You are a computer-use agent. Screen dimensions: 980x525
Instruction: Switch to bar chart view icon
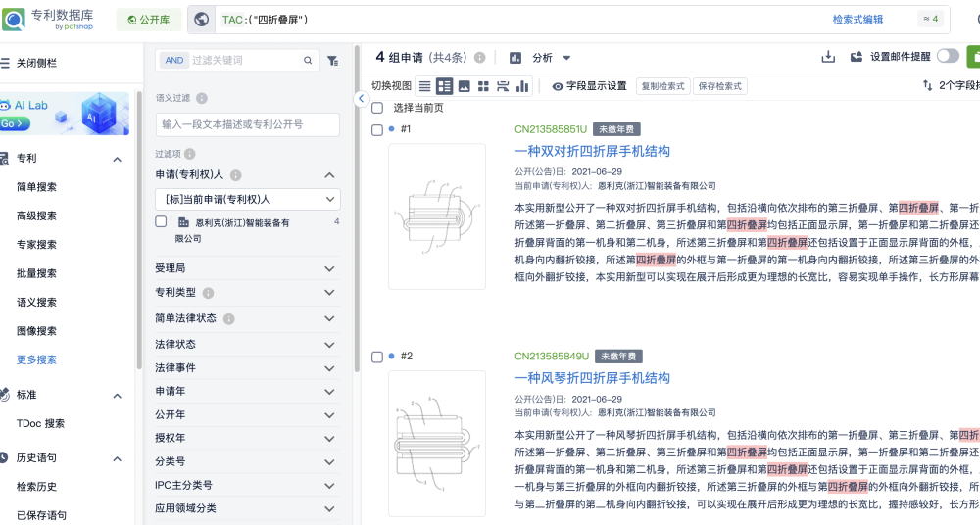pyautogui.click(x=522, y=86)
